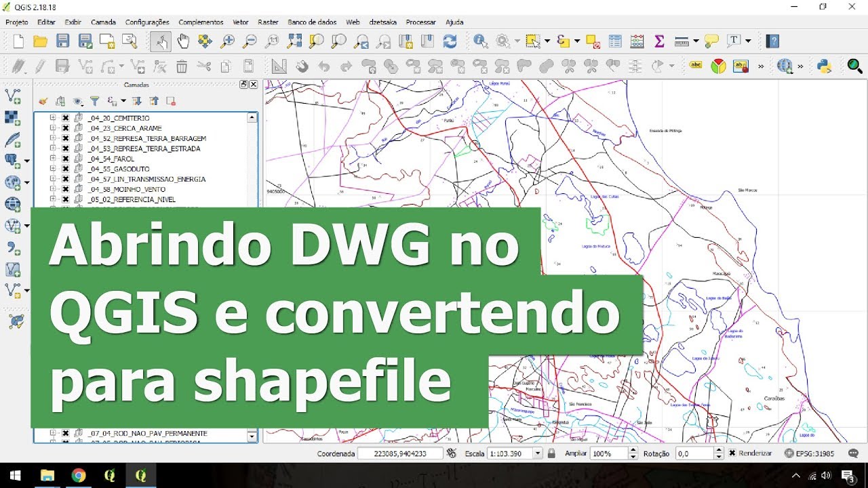This screenshot has width=868, height=488.
Task: Expand the _07_04_ROD_NAO_PAV_PERMANENTE tree node
Action: [52, 433]
